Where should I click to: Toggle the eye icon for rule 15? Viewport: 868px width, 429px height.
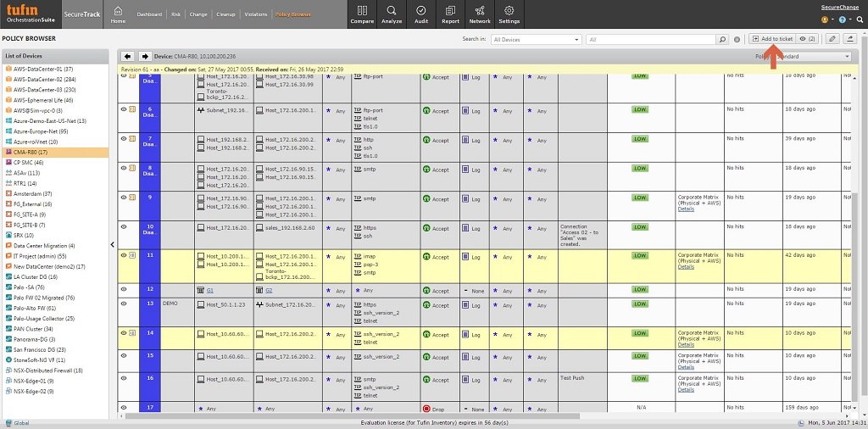[124, 355]
